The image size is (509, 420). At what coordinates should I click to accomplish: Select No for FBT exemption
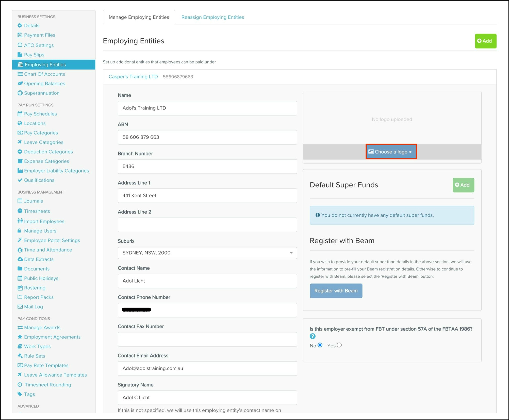tap(320, 345)
